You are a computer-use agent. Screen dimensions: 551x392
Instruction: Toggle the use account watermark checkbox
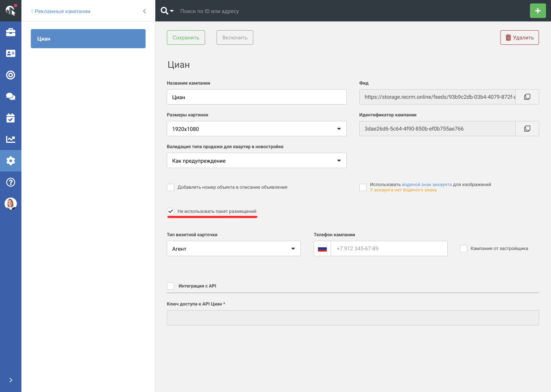click(x=363, y=187)
